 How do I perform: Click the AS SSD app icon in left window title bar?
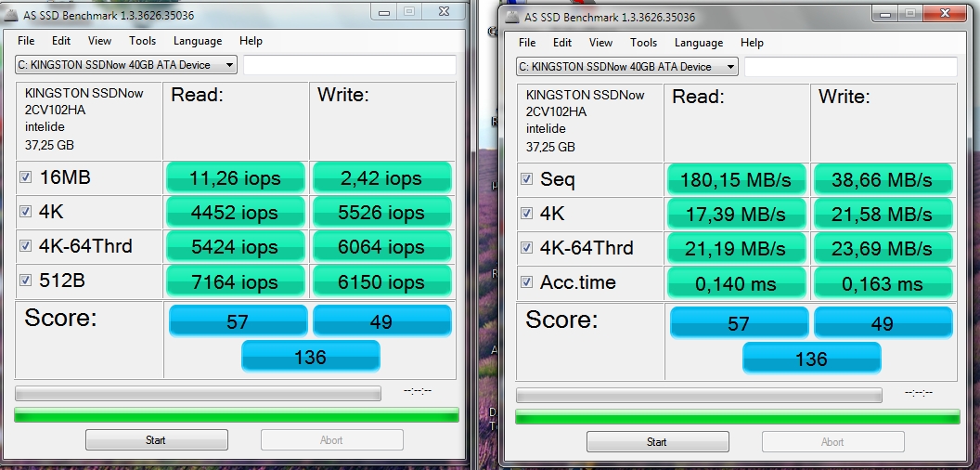10,15
